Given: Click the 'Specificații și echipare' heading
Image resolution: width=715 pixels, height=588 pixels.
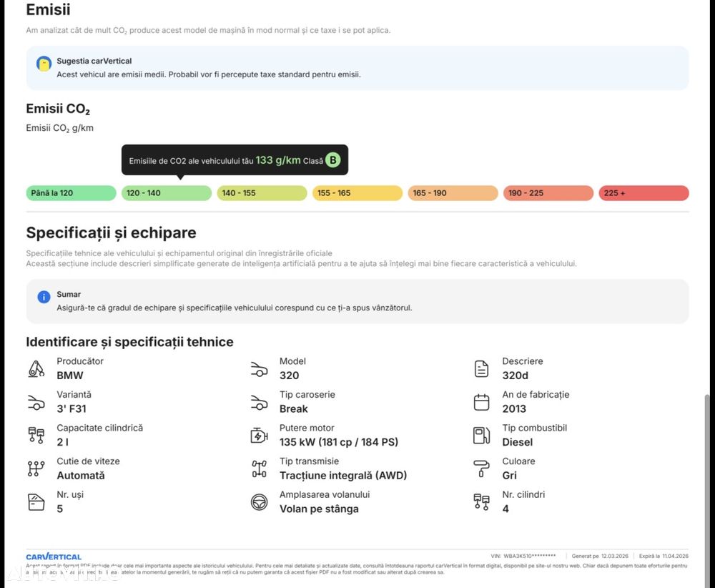Looking at the screenshot, I should 112,232.
